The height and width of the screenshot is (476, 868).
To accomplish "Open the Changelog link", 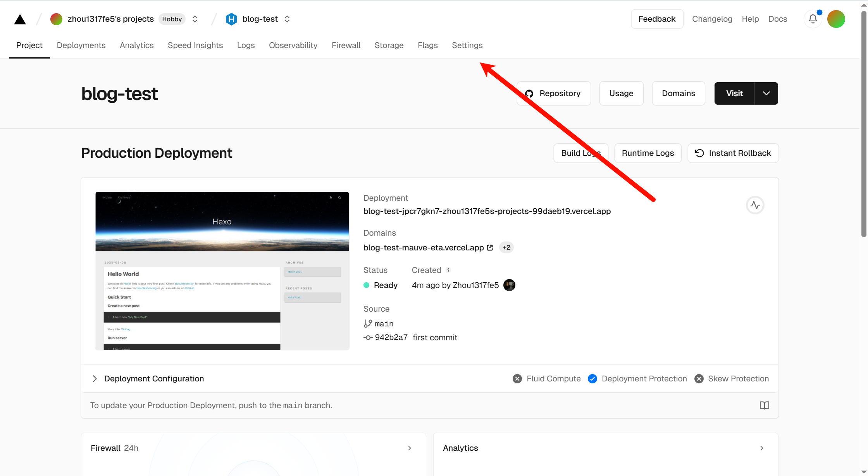I will click(x=712, y=19).
